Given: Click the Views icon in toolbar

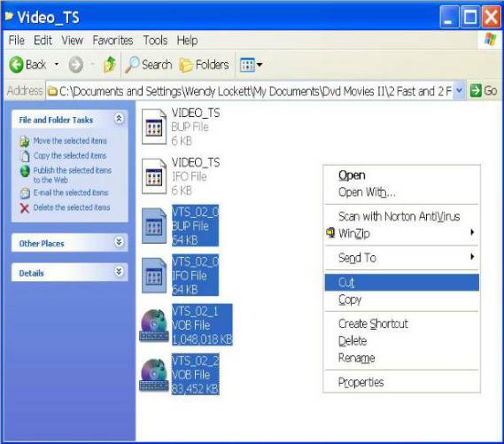Looking at the screenshot, I should click(x=247, y=65).
